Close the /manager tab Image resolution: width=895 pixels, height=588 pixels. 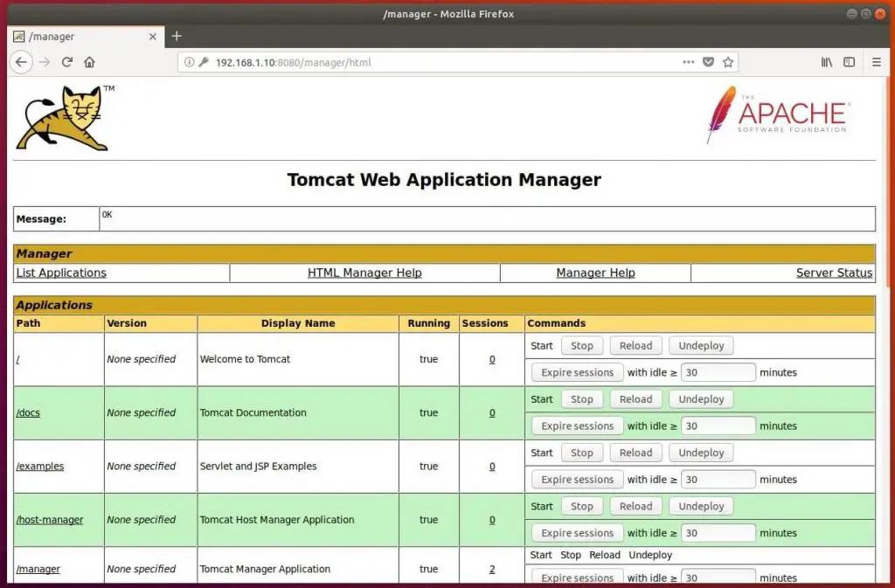(x=152, y=37)
